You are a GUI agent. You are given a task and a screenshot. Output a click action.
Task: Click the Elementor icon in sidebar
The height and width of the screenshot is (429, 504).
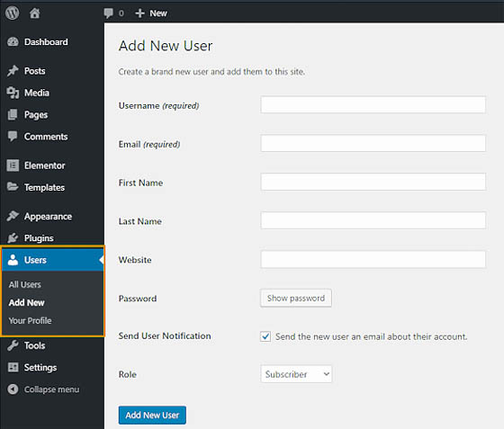(13, 165)
